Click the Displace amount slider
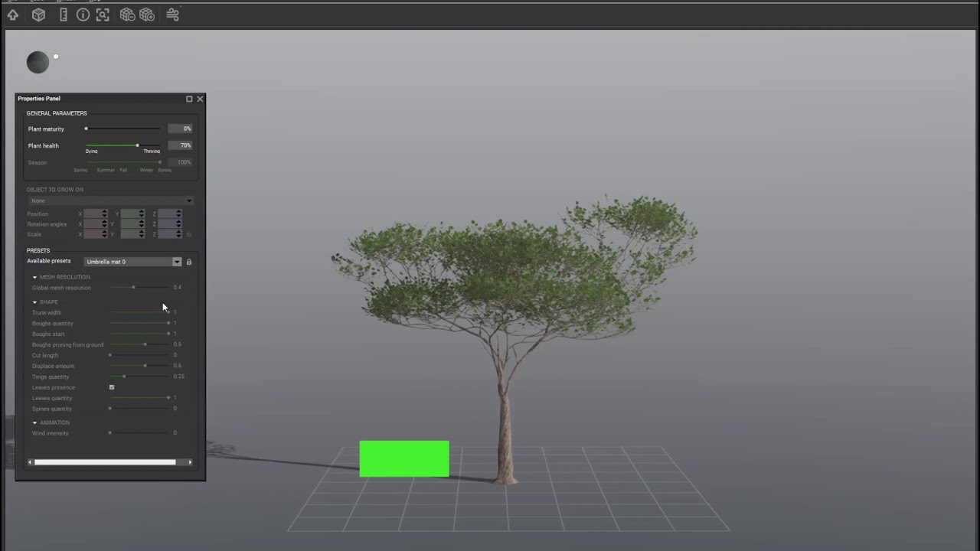Image resolution: width=980 pixels, height=551 pixels. coord(139,366)
